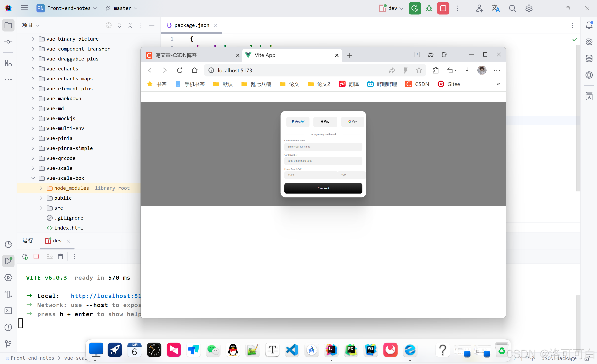Open the Git tool window icon
This screenshot has height=364, width=597.
(8, 344)
